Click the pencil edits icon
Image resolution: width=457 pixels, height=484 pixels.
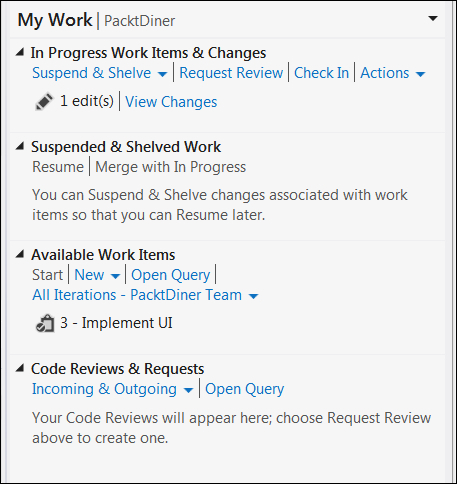click(44, 101)
